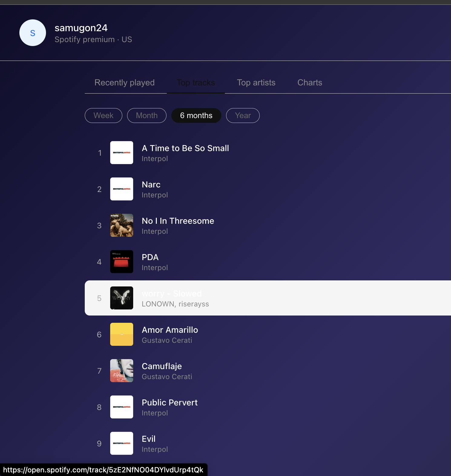Click the Spotify premium · US label

(93, 40)
